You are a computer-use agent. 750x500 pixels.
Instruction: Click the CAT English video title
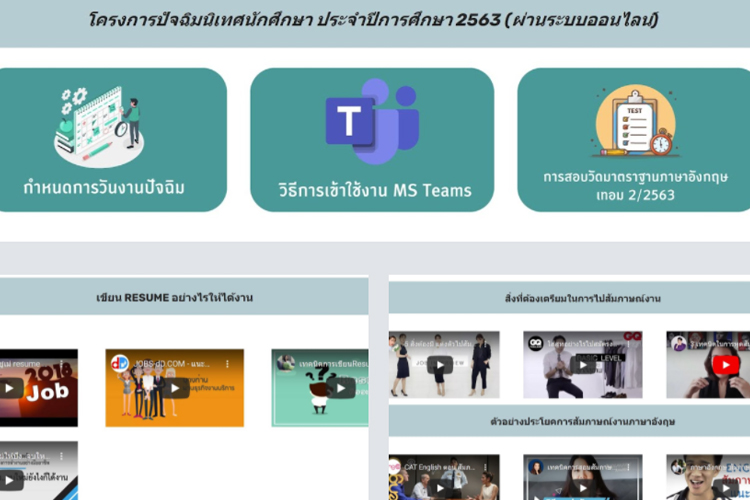point(440,467)
